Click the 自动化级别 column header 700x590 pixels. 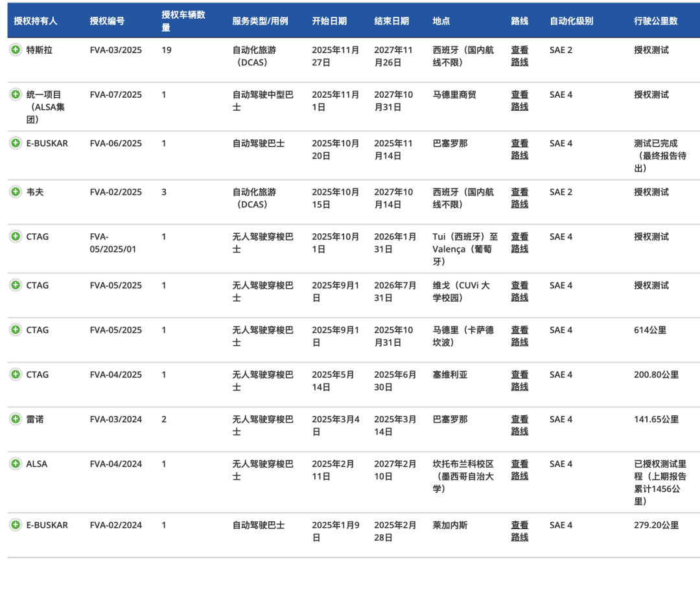(572, 21)
